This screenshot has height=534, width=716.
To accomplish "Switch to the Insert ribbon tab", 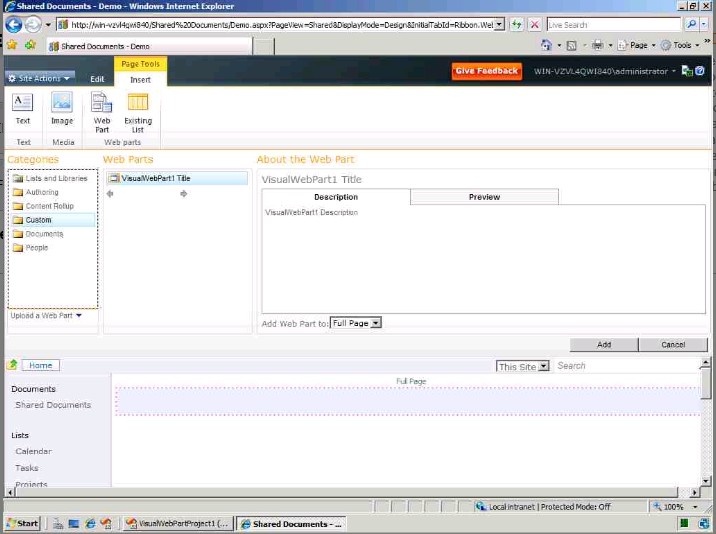I will [140, 79].
